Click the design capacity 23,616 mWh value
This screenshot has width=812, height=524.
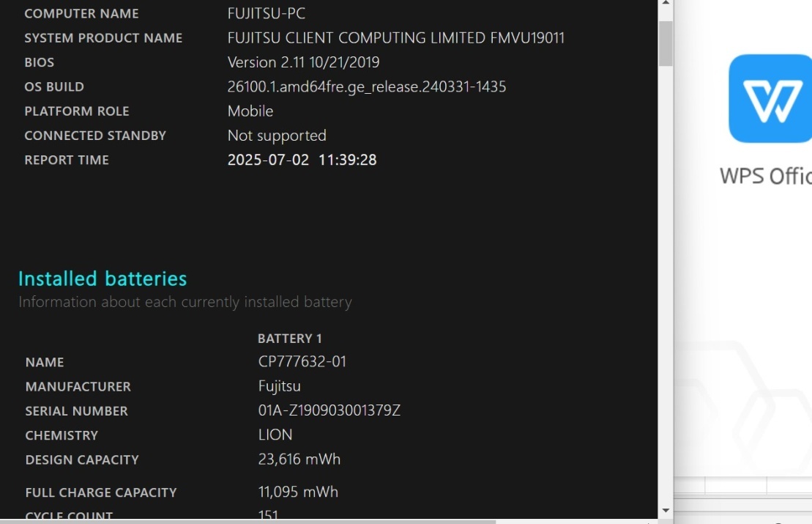[x=299, y=460]
